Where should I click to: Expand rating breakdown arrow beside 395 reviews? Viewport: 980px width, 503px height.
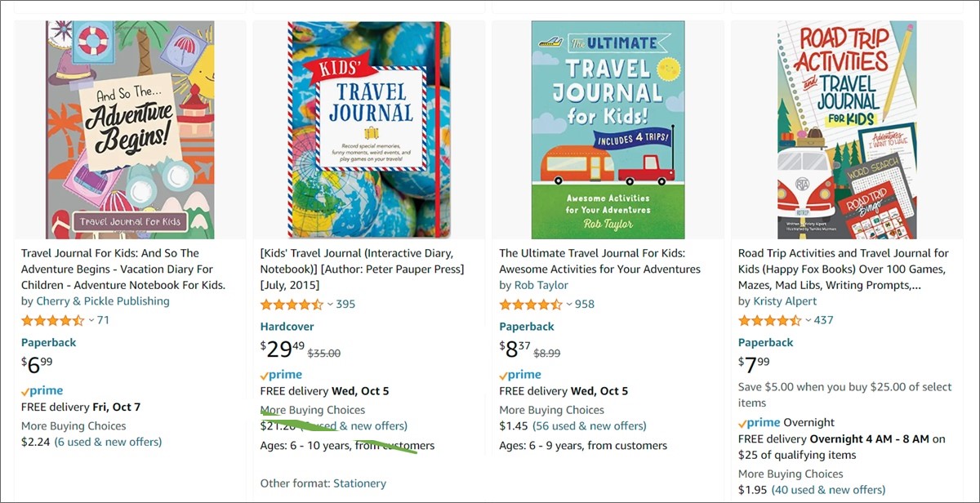point(330,305)
